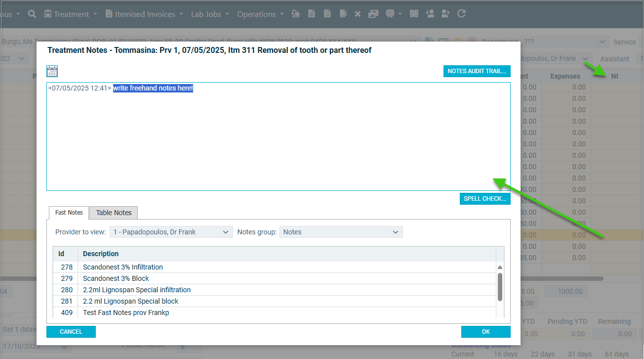644x359 pixels.
Task: Click the person with right arrow icon
Action: [x=445, y=14]
